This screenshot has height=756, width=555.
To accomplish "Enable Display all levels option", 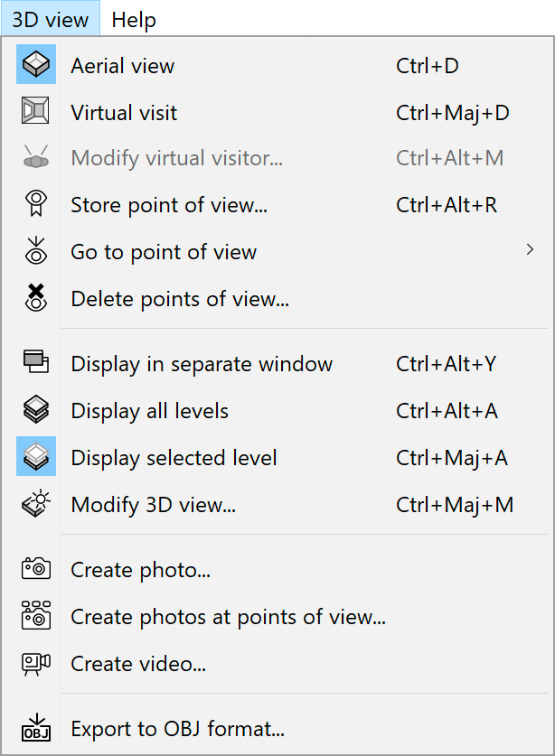I will pyautogui.click(x=149, y=411).
